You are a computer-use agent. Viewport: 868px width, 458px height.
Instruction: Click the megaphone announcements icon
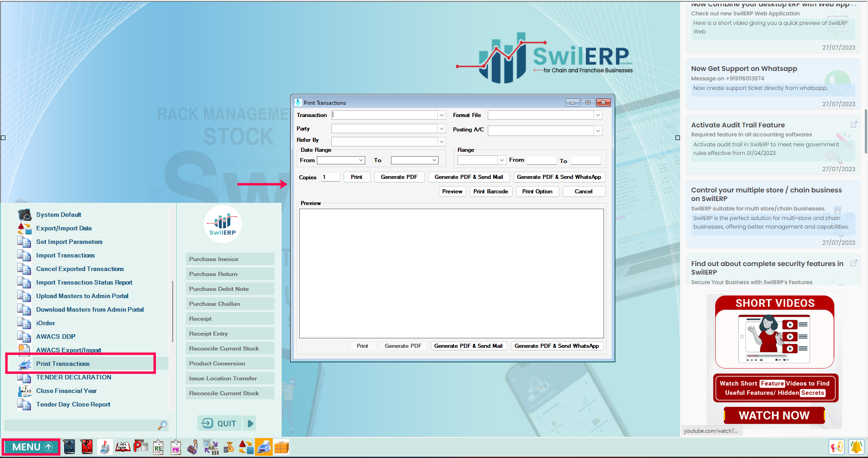pyautogui.click(x=837, y=447)
